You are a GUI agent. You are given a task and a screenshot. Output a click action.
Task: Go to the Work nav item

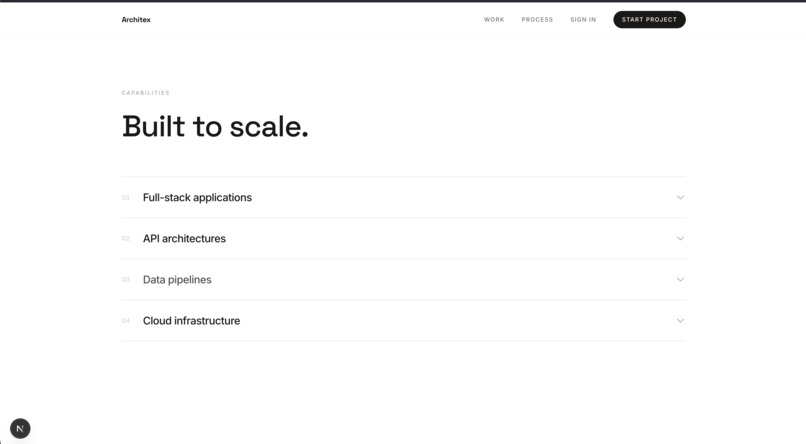pos(494,20)
